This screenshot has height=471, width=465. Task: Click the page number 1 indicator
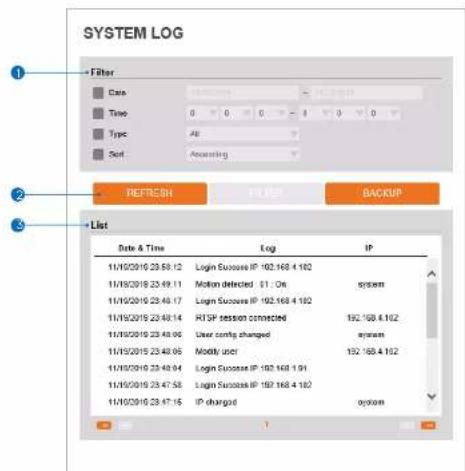266,425
